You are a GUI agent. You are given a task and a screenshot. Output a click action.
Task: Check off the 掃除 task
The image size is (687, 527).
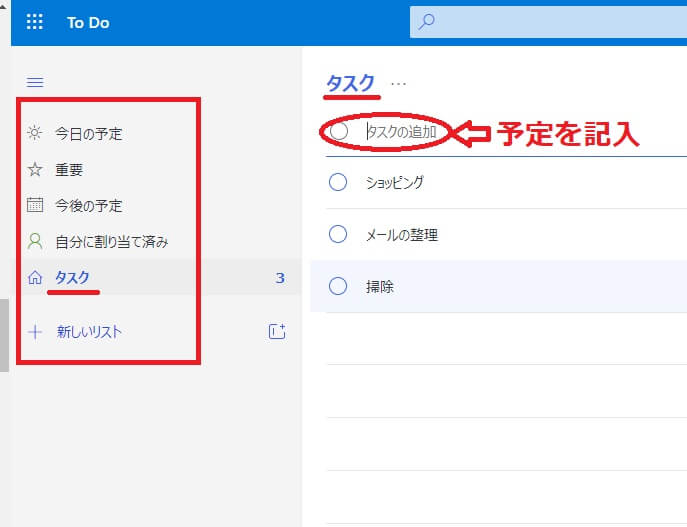pyautogui.click(x=338, y=287)
